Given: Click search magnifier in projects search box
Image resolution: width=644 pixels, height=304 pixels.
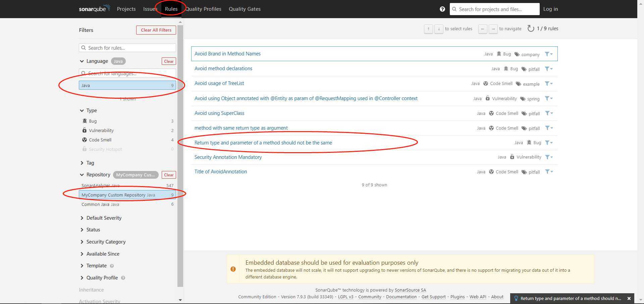Looking at the screenshot, I should pyautogui.click(x=454, y=9).
